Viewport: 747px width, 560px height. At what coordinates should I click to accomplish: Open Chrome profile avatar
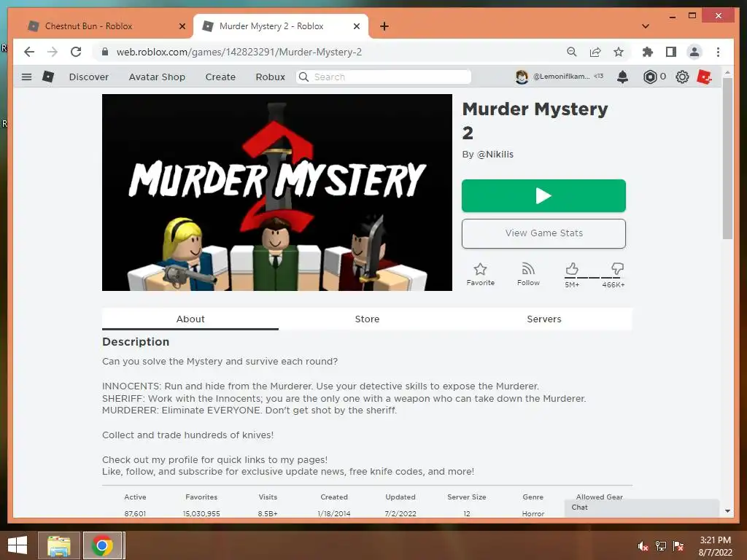point(694,52)
